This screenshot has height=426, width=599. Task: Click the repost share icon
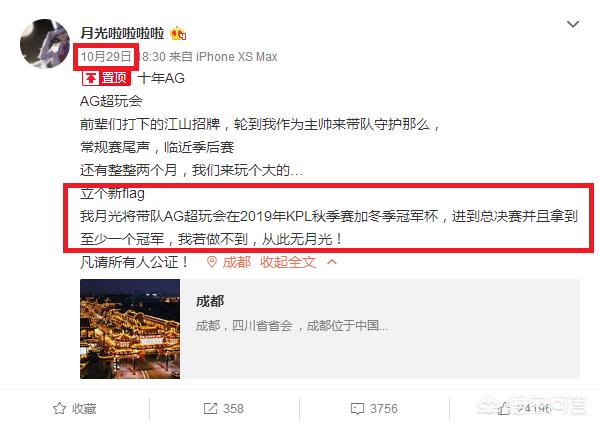tap(210, 408)
